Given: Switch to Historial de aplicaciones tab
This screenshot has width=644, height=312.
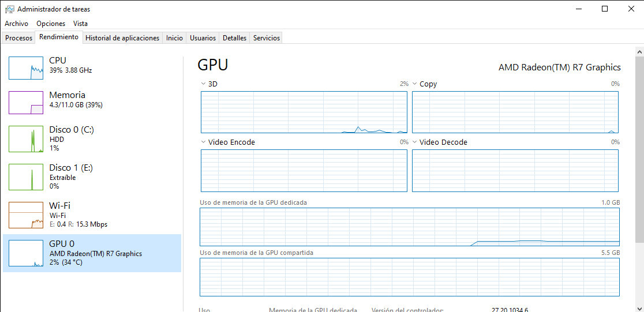Looking at the screenshot, I should pos(122,38).
